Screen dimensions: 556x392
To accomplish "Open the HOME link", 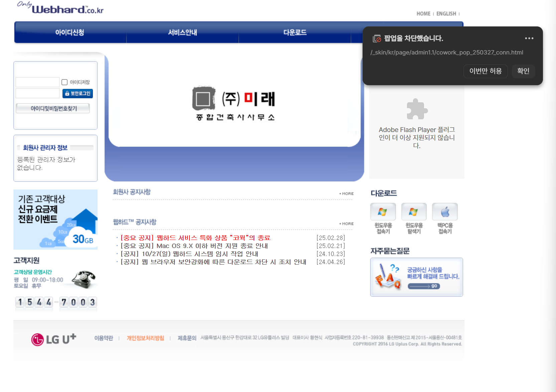I will [423, 14].
